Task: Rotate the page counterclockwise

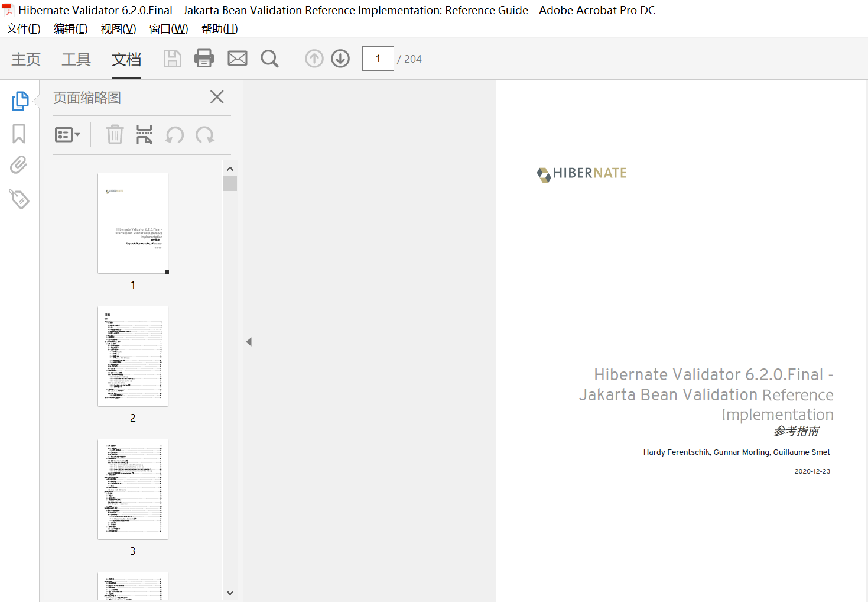Action: [x=174, y=135]
